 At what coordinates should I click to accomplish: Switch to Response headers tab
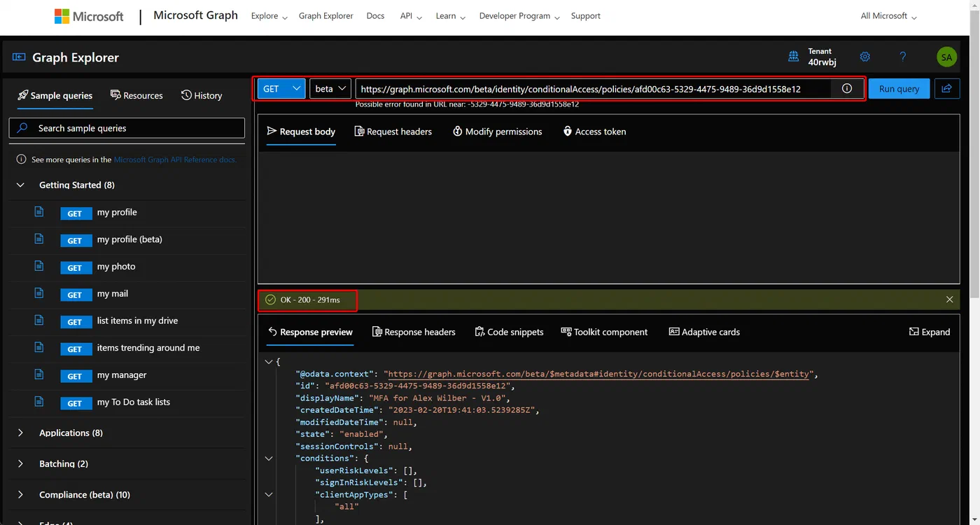(414, 332)
